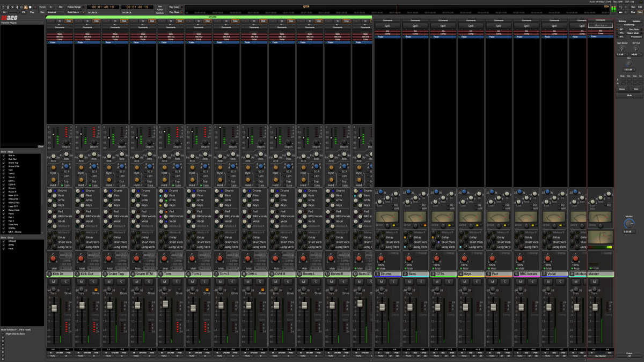Click the Kick In channel fader
This screenshot has width=644, height=362.
pyautogui.click(x=54, y=308)
